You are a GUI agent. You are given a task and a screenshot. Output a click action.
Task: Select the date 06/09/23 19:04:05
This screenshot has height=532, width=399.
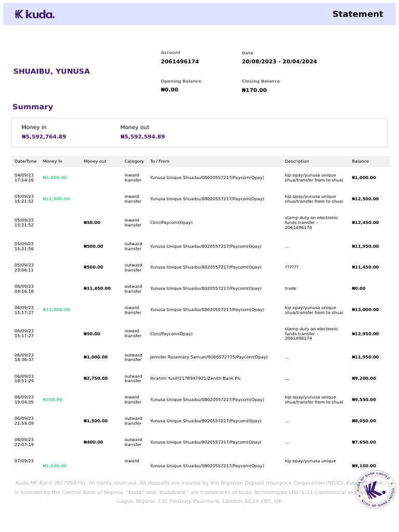(x=24, y=400)
